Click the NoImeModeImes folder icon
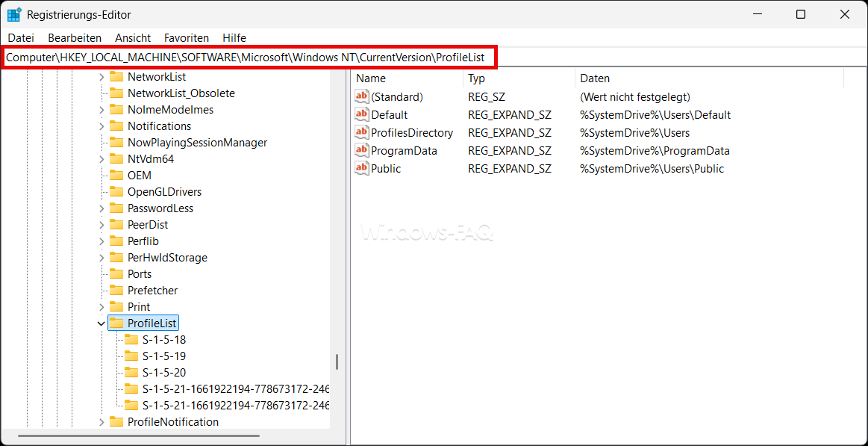Image resolution: width=868 pixels, height=446 pixels. (x=116, y=109)
